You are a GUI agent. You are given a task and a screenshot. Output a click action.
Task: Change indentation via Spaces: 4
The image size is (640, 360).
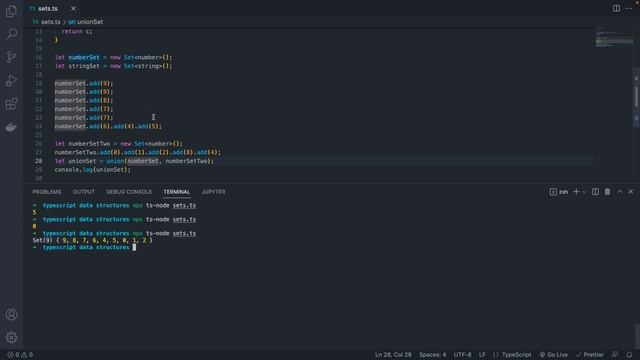pyautogui.click(x=433, y=355)
